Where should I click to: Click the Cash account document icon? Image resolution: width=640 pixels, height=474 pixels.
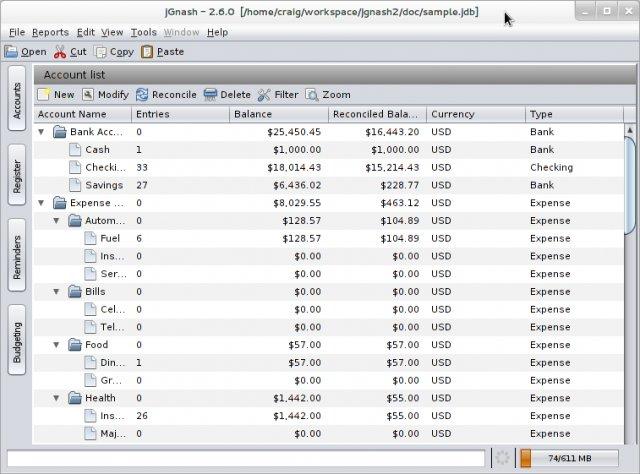click(75, 149)
